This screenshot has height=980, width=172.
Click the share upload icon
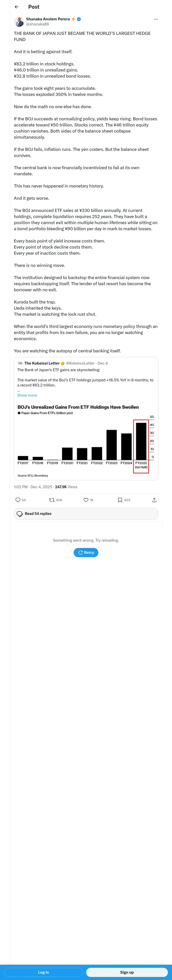[x=154, y=500]
